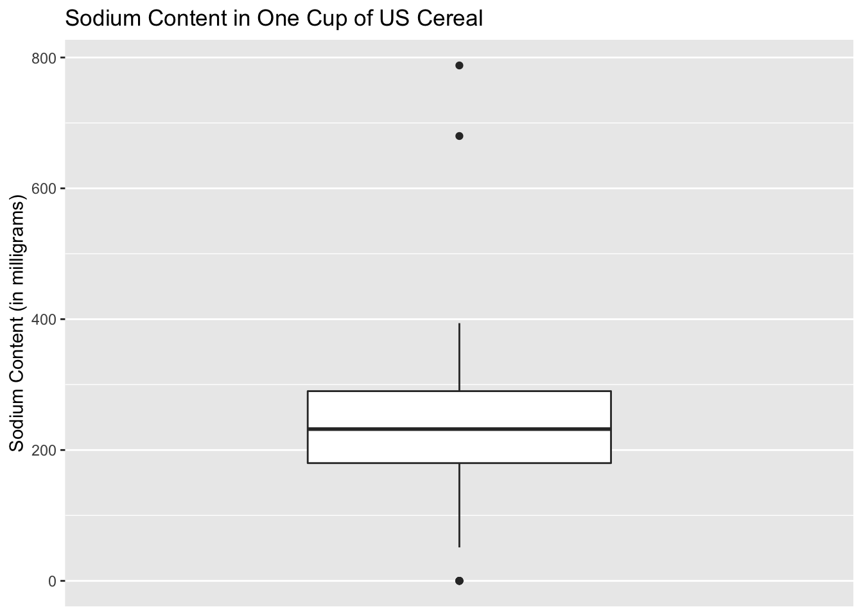Select the outlier point at zero

[459, 581]
